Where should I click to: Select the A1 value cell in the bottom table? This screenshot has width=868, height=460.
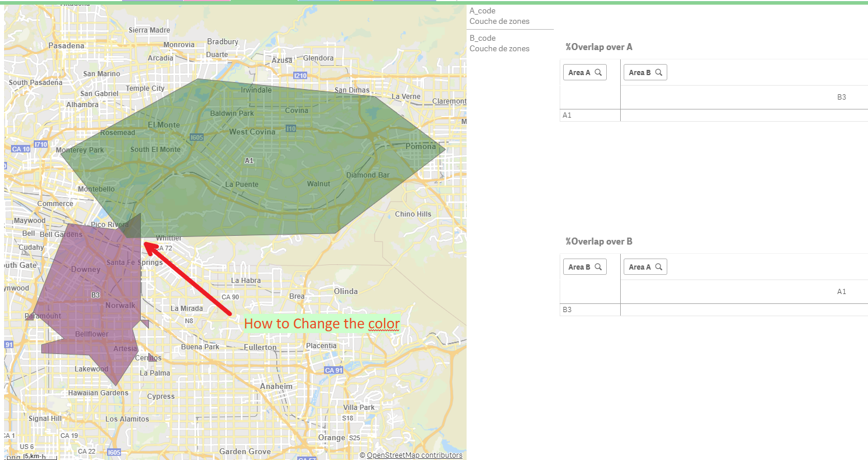click(842, 291)
